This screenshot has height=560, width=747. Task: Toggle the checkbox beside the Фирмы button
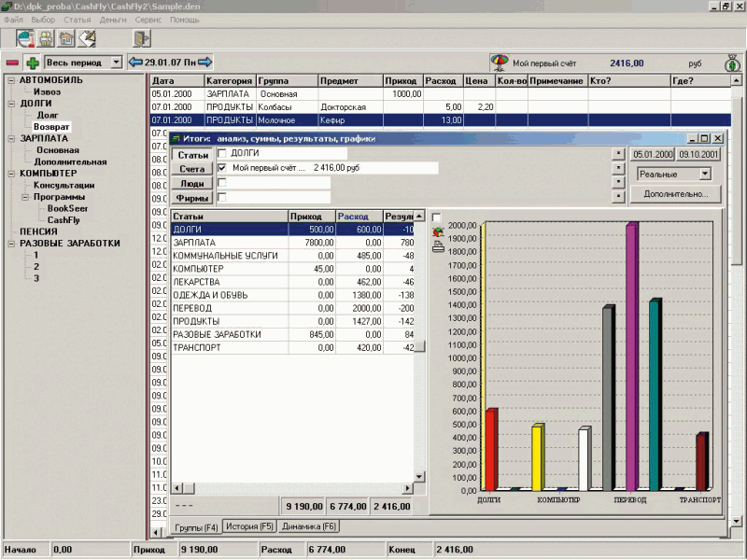pos(221,197)
